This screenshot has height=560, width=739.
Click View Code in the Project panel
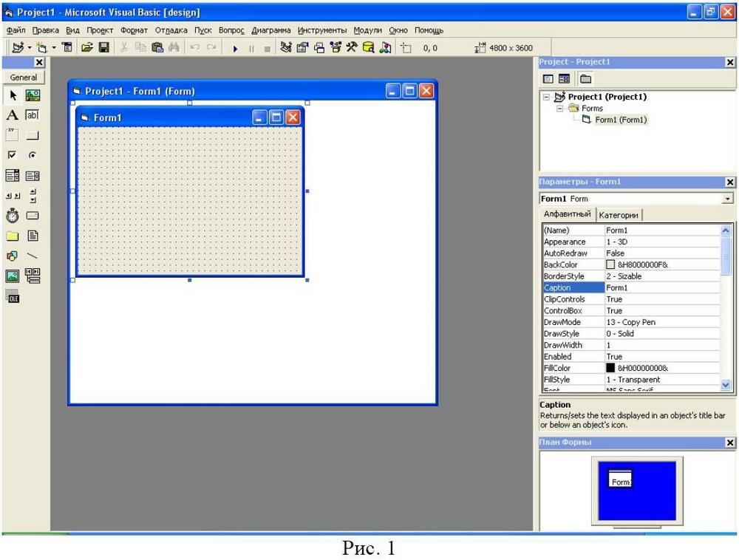(548, 78)
